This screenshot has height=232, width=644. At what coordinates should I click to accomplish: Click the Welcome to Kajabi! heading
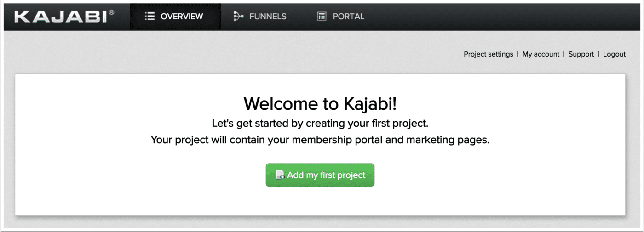pos(320,104)
